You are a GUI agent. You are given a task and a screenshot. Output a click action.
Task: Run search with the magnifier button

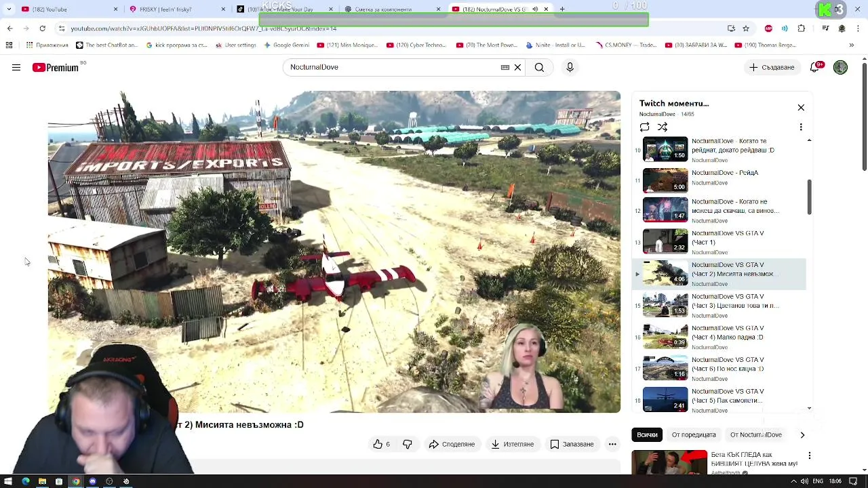point(539,67)
